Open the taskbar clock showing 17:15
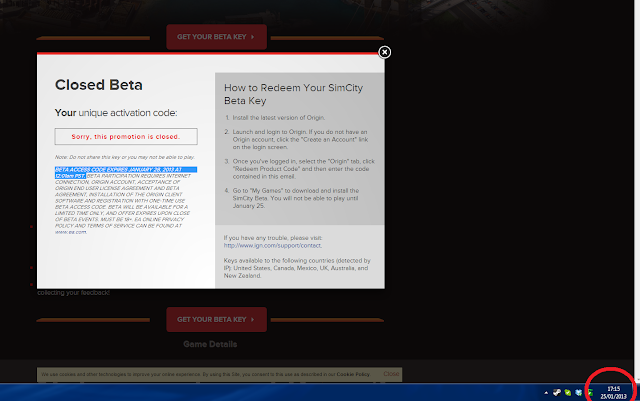The image size is (640, 401). point(613,392)
